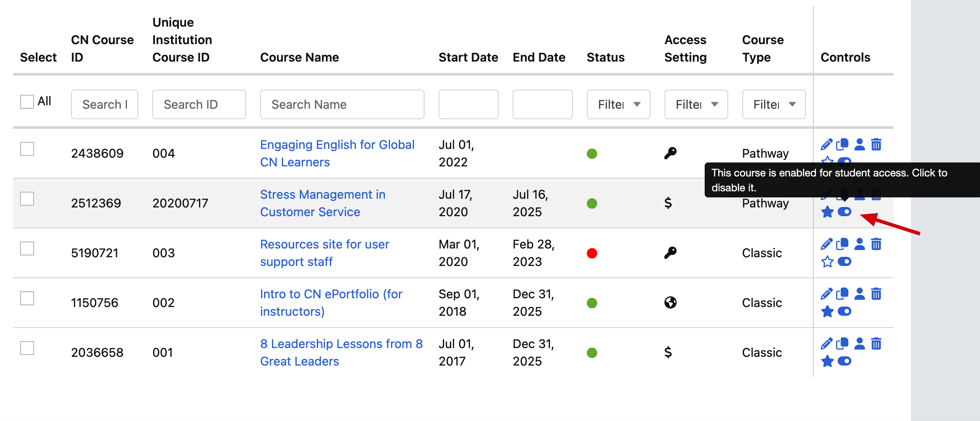Open the Course Type filter dropdown

coord(774,104)
